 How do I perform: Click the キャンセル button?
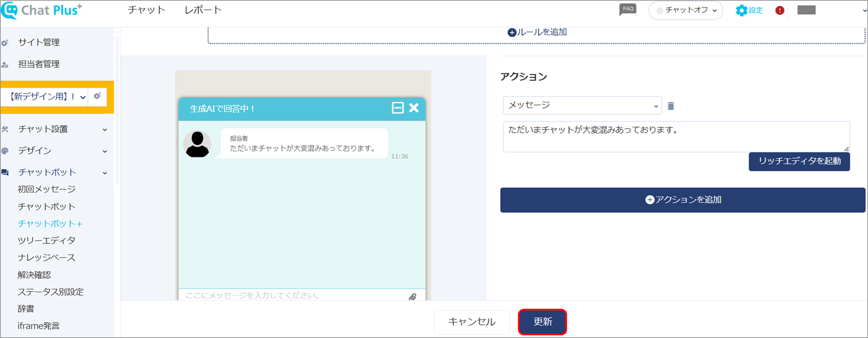pos(472,322)
